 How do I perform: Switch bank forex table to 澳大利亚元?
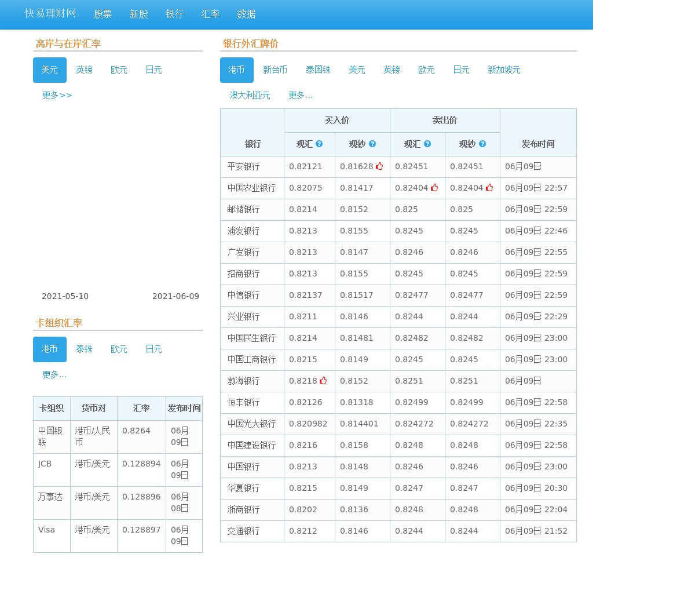click(x=250, y=95)
